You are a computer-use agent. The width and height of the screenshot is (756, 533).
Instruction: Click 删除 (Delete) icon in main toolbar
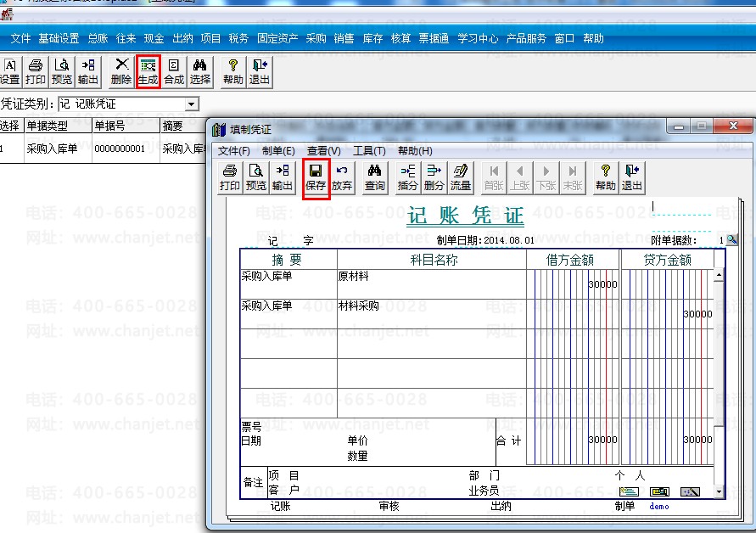click(x=121, y=72)
